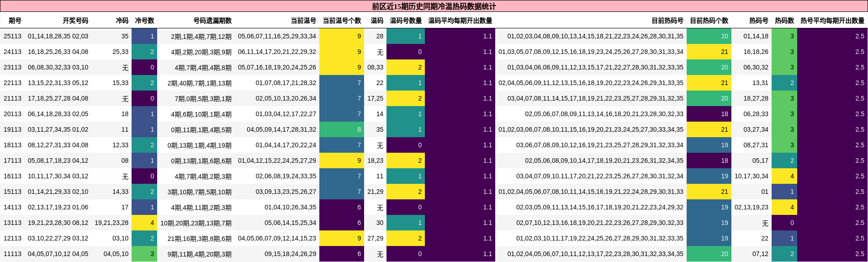The image size is (868, 262).
Task: Click the yellow cold count 4 in row 13113
Action: 144,223
